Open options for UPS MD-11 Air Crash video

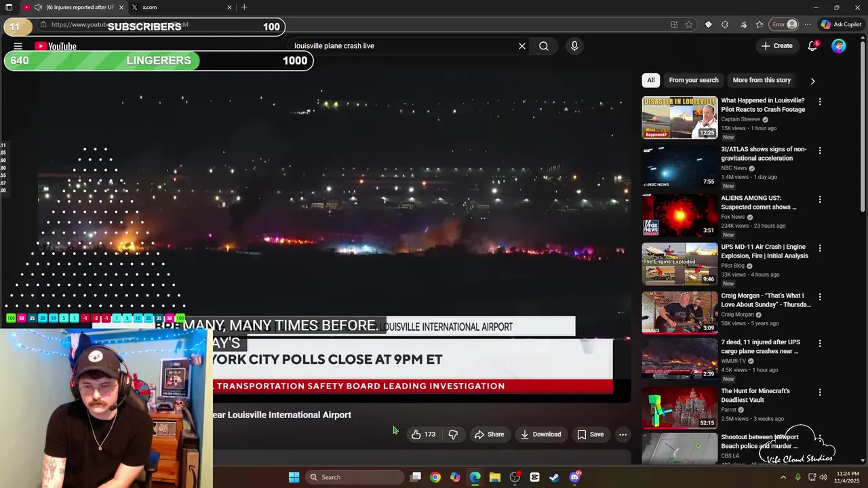pos(820,248)
